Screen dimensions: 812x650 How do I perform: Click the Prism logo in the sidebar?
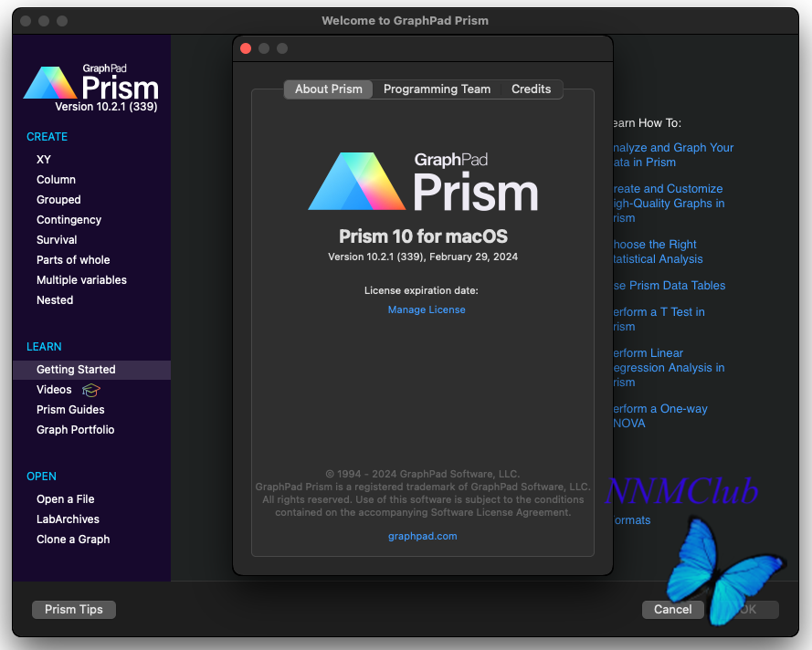point(91,82)
